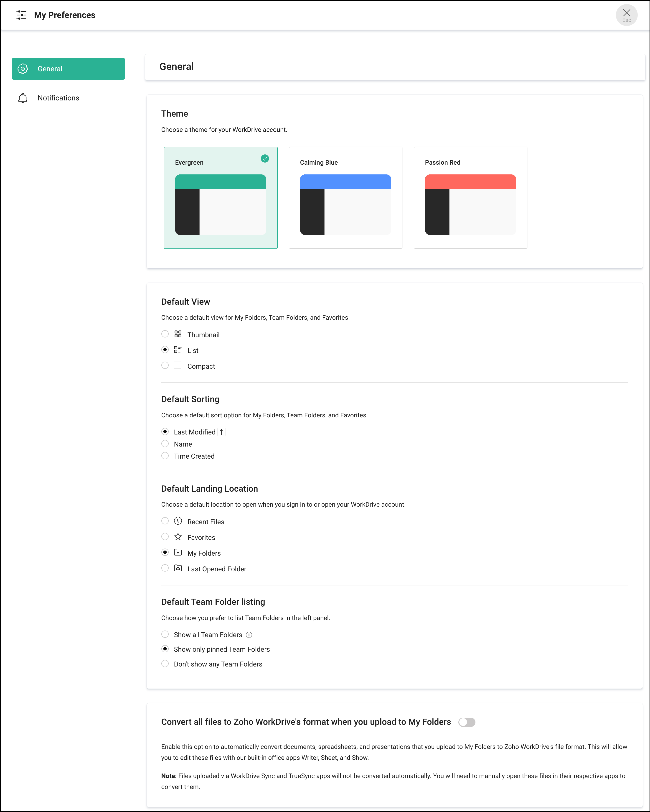The height and width of the screenshot is (812, 650).
Task: Click the Notifications bell icon
Action: 23,98
